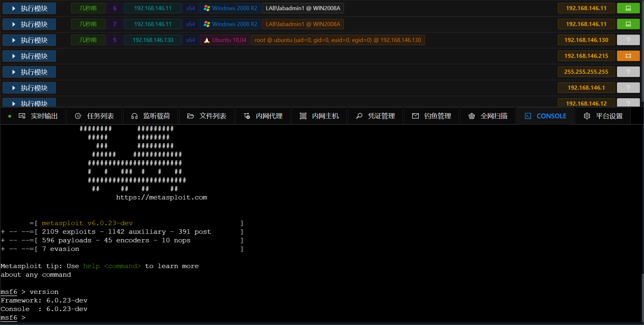The width and height of the screenshot is (644, 325).
Task: Show the 实时输出 real-time output tab
Action: [38, 116]
